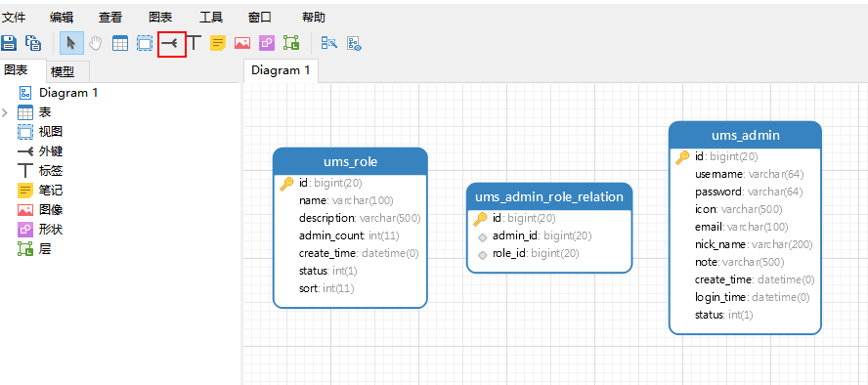Screen dimensions: 868x385
Task: Select the ums_admin_role_relation table header
Action: pos(549,197)
